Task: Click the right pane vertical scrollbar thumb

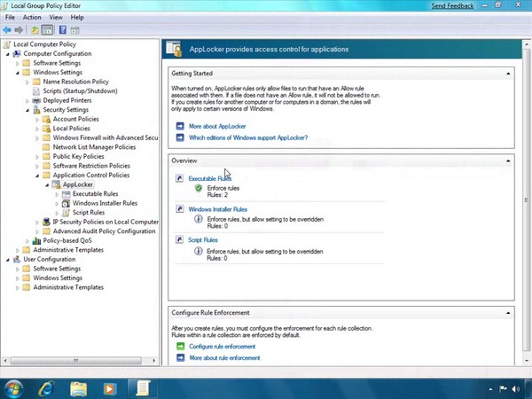Action: coord(526,200)
